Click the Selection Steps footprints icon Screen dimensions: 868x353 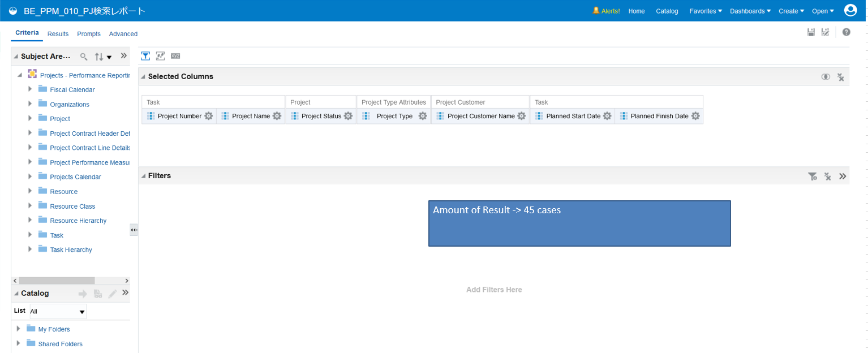[x=160, y=55]
